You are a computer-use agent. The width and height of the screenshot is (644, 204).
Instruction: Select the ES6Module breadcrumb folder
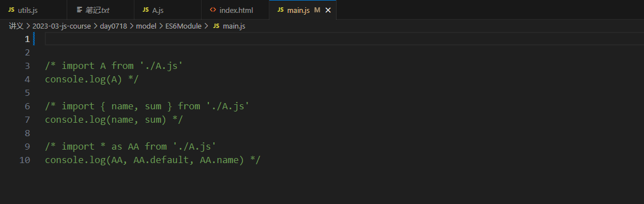[183, 26]
